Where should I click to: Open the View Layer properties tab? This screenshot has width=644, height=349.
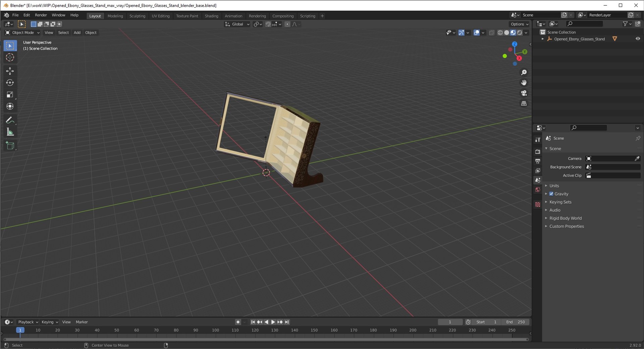coord(538,171)
